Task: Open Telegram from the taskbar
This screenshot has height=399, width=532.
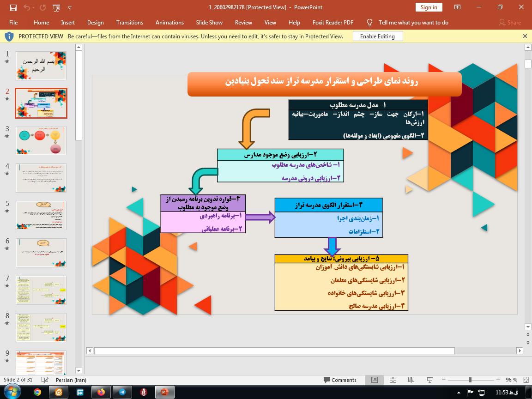Action: tap(122, 392)
